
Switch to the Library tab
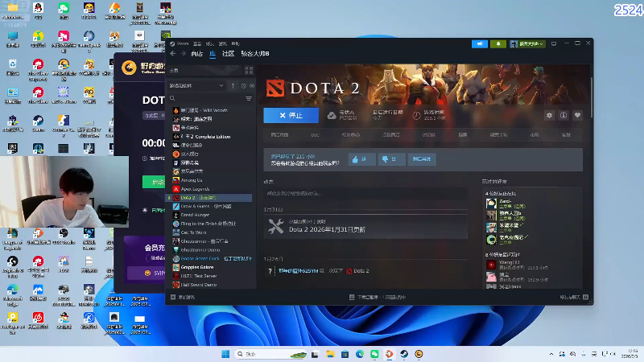(x=213, y=54)
